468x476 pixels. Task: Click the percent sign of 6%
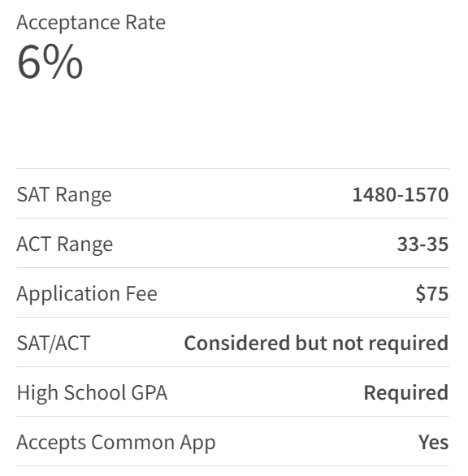63,62
